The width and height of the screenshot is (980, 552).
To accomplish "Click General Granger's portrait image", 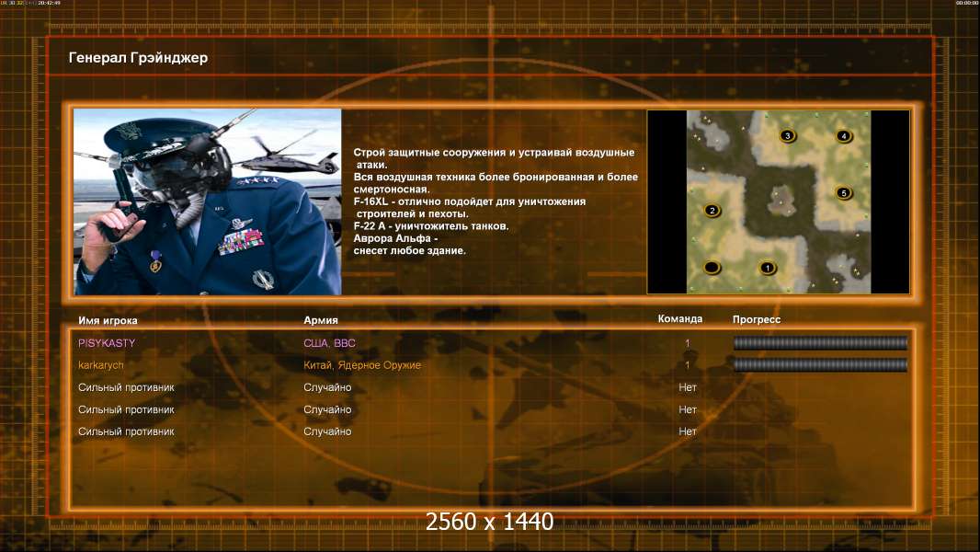I will pyautogui.click(x=208, y=201).
